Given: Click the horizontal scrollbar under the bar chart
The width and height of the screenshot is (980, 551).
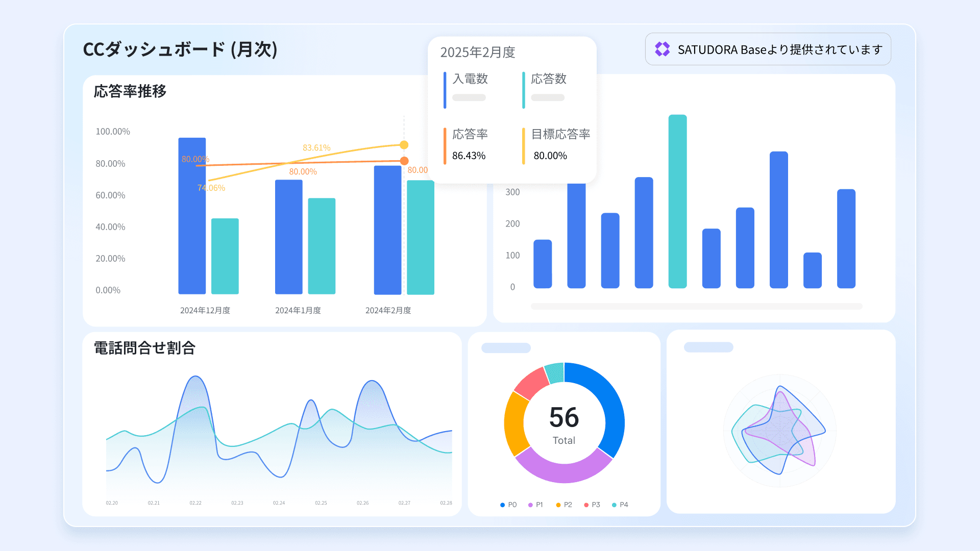Looking at the screenshot, I should 696,306.
